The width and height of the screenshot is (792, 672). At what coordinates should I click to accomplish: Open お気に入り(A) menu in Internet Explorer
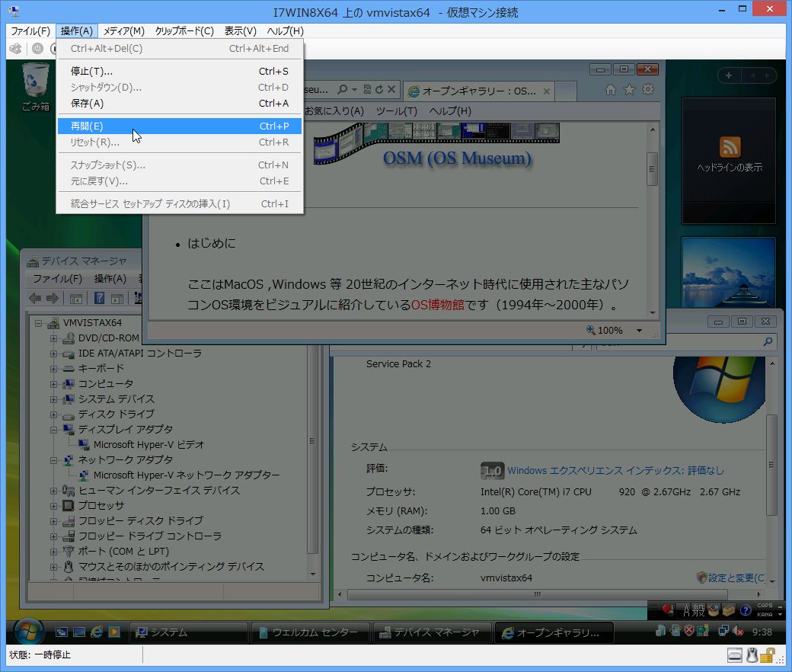(x=334, y=110)
